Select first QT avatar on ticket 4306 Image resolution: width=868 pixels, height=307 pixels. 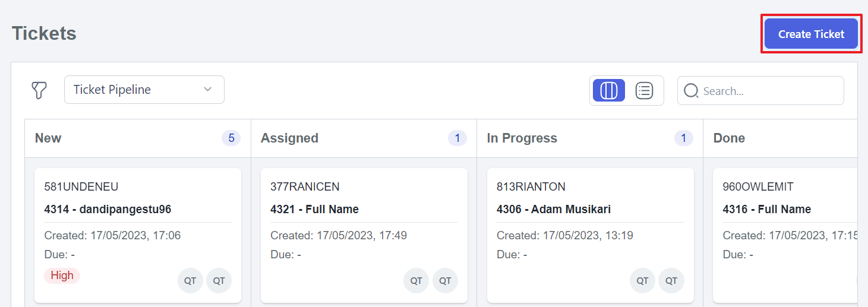(x=642, y=281)
